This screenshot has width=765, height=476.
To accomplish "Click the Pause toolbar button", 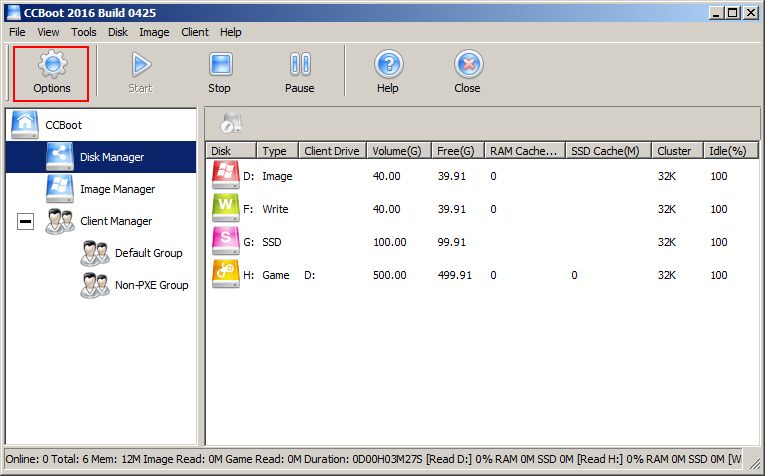I will point(300,74).
